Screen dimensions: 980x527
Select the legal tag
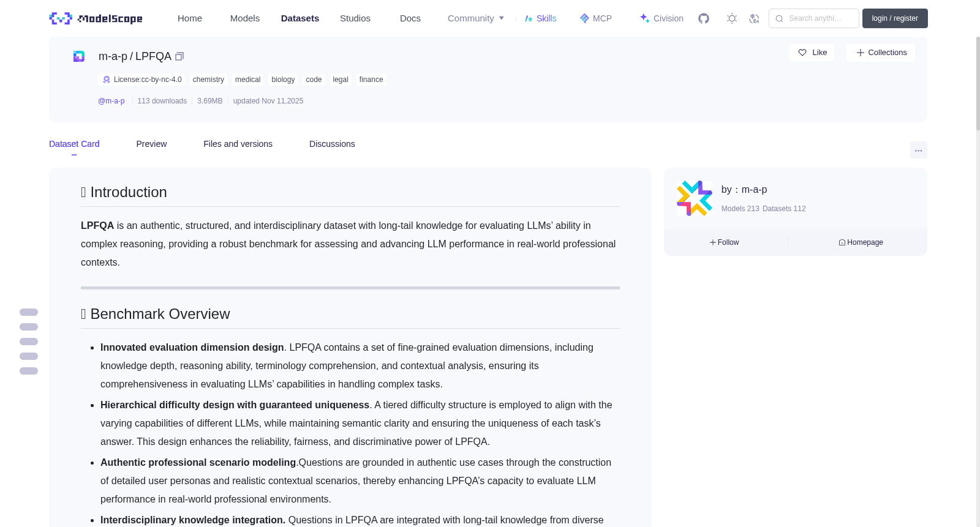click(x=341, y=80)
